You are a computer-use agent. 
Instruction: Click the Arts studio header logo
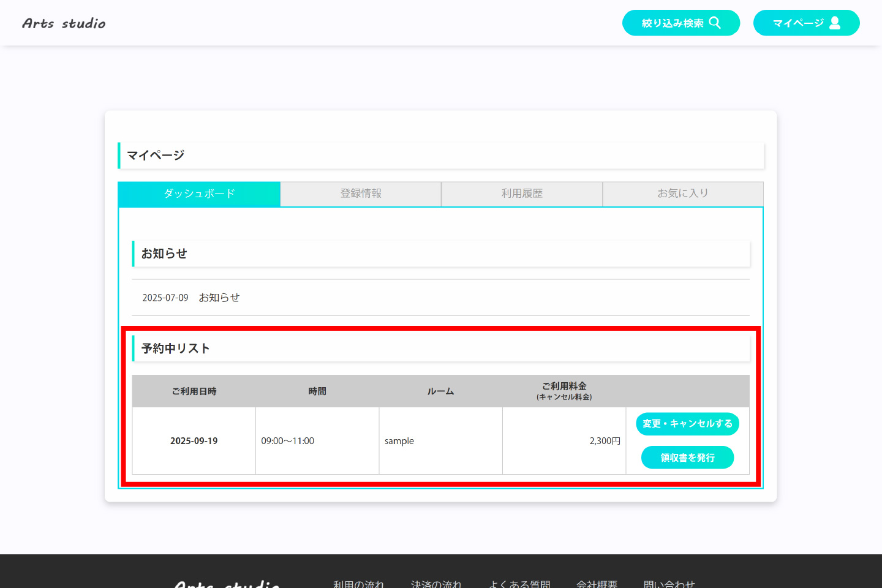(x=64, y=23)
